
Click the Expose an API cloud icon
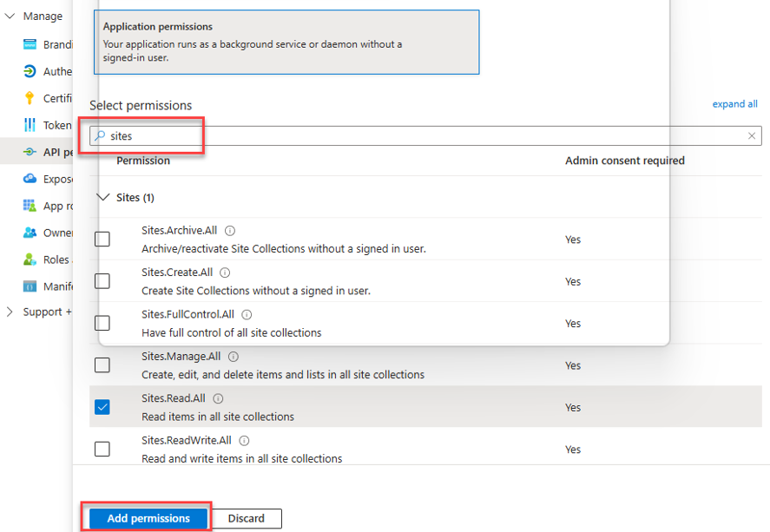[30, 179]
